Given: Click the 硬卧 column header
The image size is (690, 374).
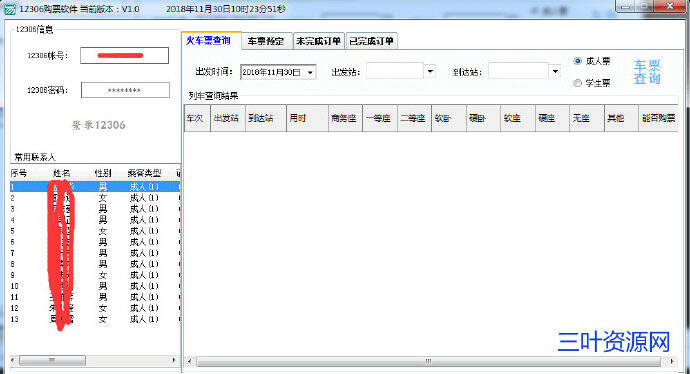Looking at the screenshot, I should click(x=483, y=118).
